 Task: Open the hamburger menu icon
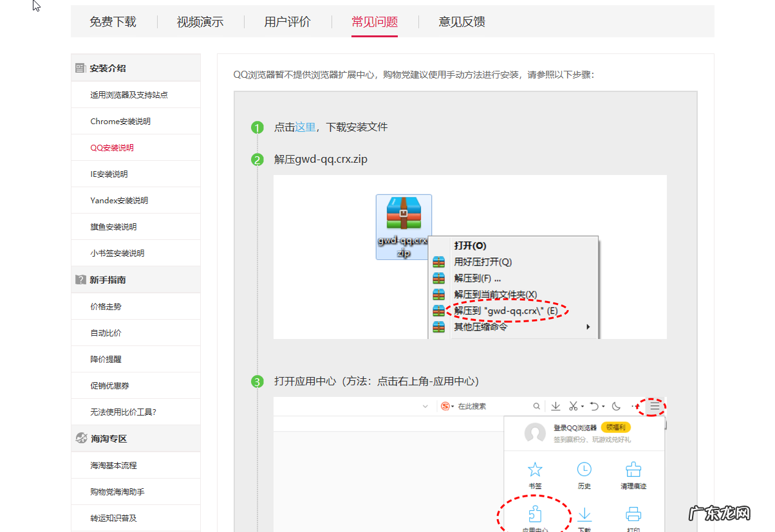(654, 406)
